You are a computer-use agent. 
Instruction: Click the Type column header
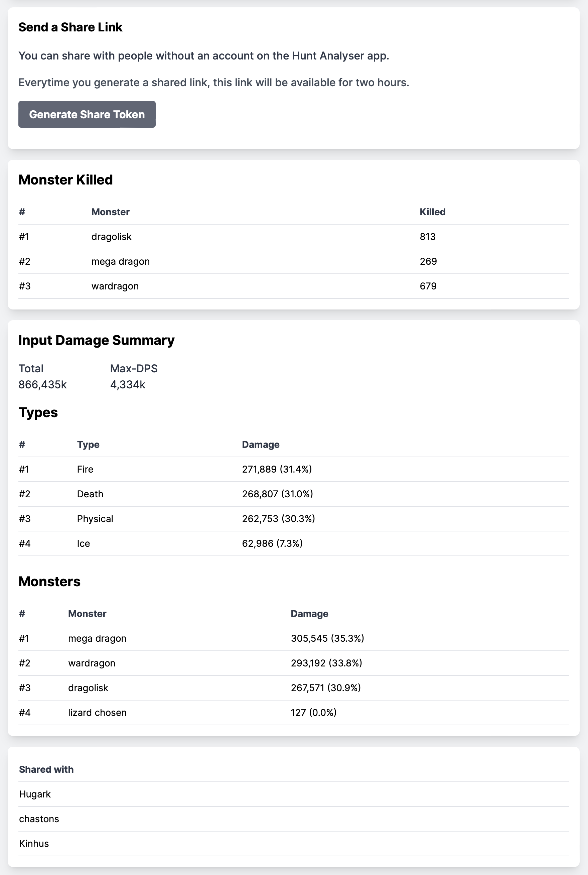tap(88, 445)
